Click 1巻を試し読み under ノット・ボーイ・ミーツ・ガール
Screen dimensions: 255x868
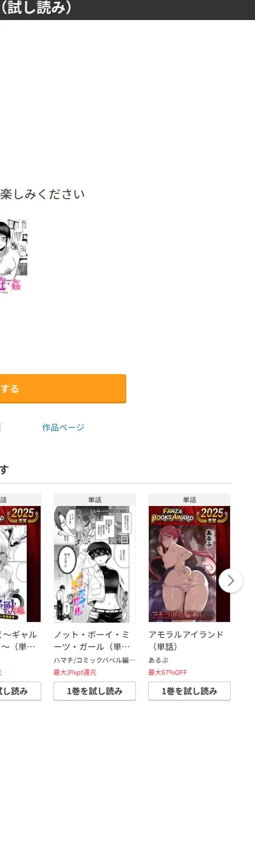point(95,691)
